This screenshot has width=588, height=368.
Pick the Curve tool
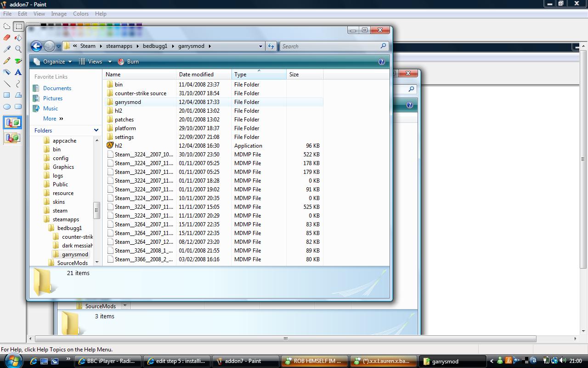click(x=18, y=84)
